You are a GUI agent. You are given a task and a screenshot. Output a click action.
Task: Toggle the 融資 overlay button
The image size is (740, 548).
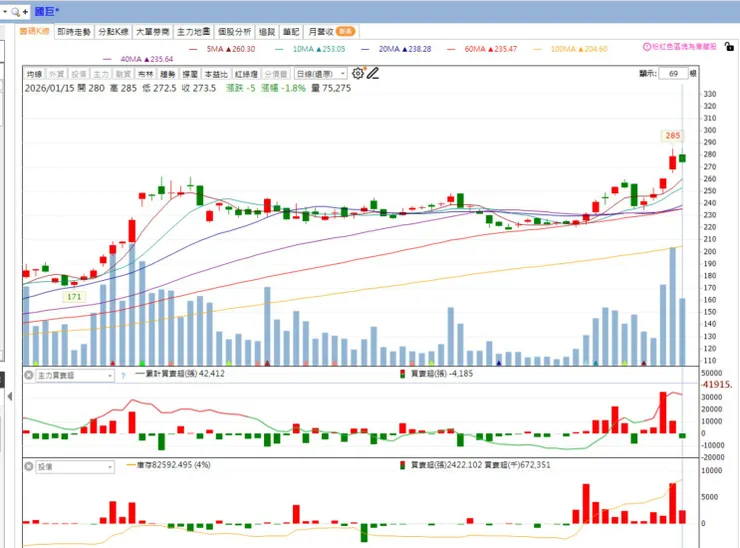pyautogui.click(x=123, y=74)
